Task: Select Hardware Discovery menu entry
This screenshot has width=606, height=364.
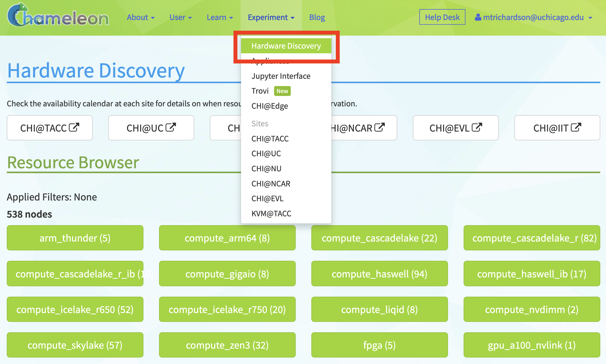Action: (x=286, y=46)
